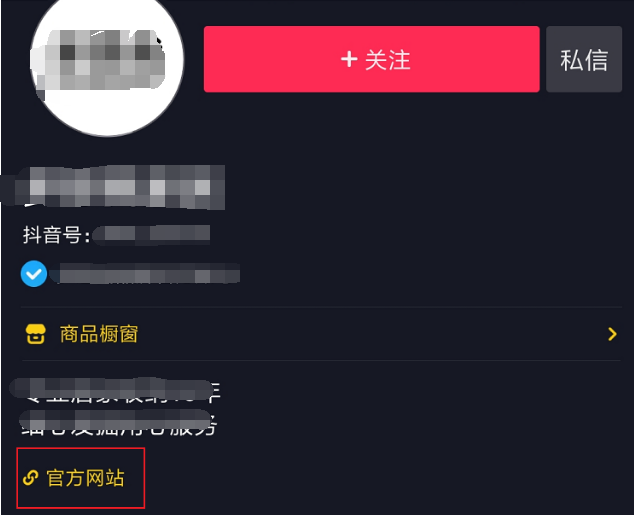The height and width of the screenshot is (515, 634).
Task: Click the first line of the bio text
Action: (x=115, y=390)
